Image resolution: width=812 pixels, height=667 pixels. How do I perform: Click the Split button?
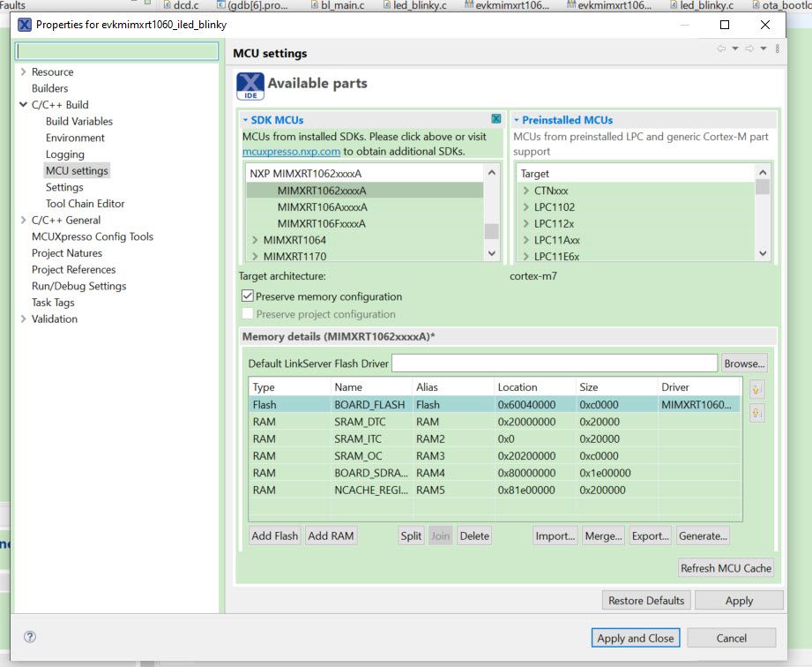[411, 536]
